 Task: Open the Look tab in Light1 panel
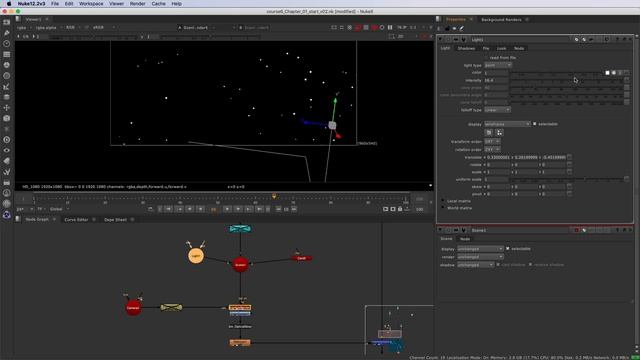[x=501, y=48]
